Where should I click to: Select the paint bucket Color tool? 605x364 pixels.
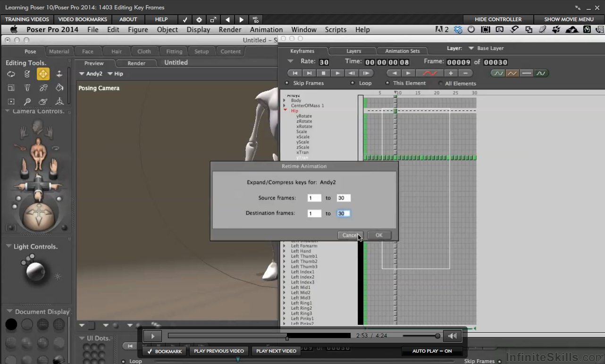(59, 88)
